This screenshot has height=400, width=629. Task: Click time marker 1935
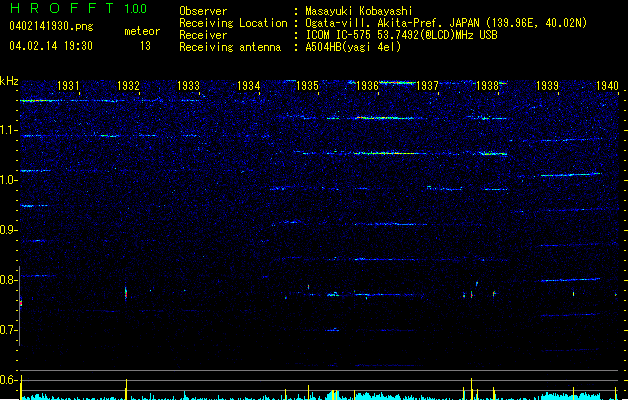pyautogui.click(x=307, y=86)
